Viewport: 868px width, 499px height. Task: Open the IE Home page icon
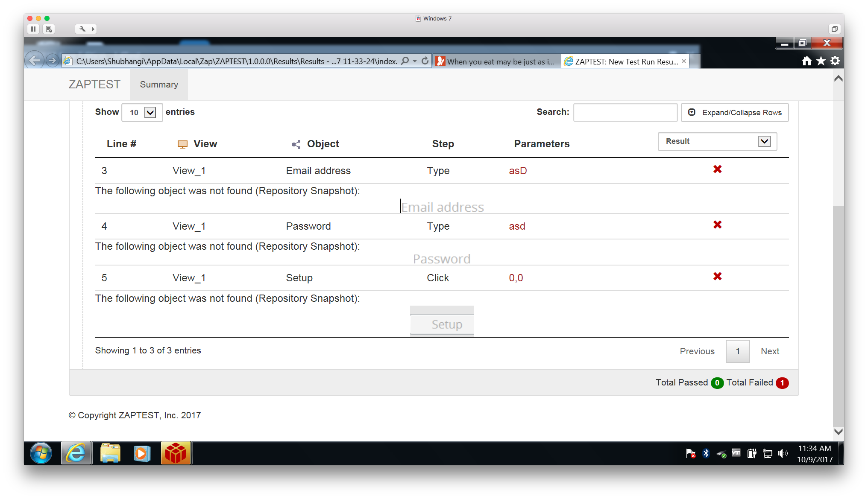coord(806,61)
